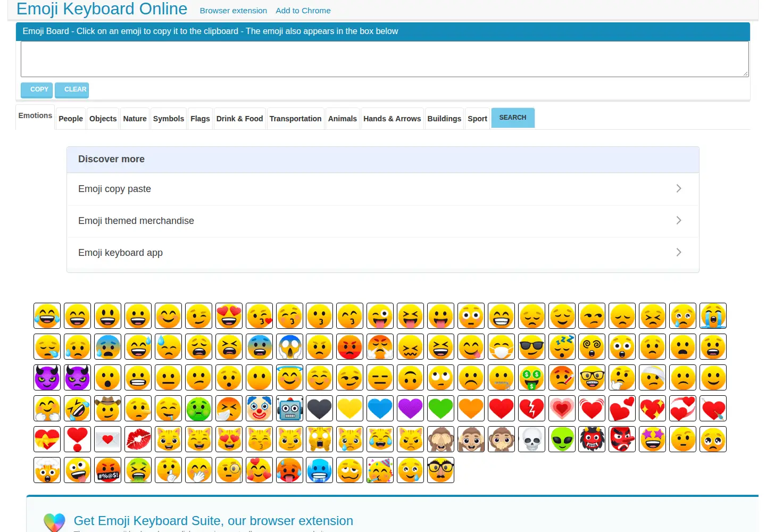The width and height of the screenshot is (766, 532).
Task: Click the Get Emoji Keyboard Suite heading link
Action: coord(213,521)
